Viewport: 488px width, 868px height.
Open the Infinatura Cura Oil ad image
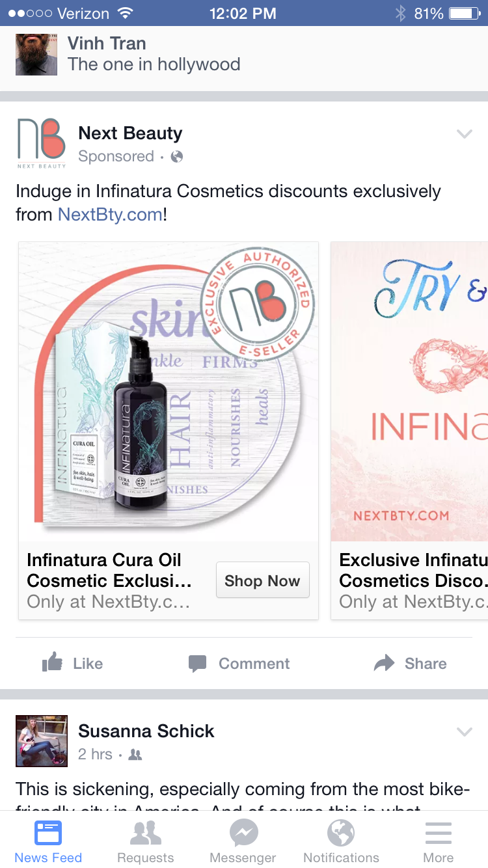pos(169,392)
